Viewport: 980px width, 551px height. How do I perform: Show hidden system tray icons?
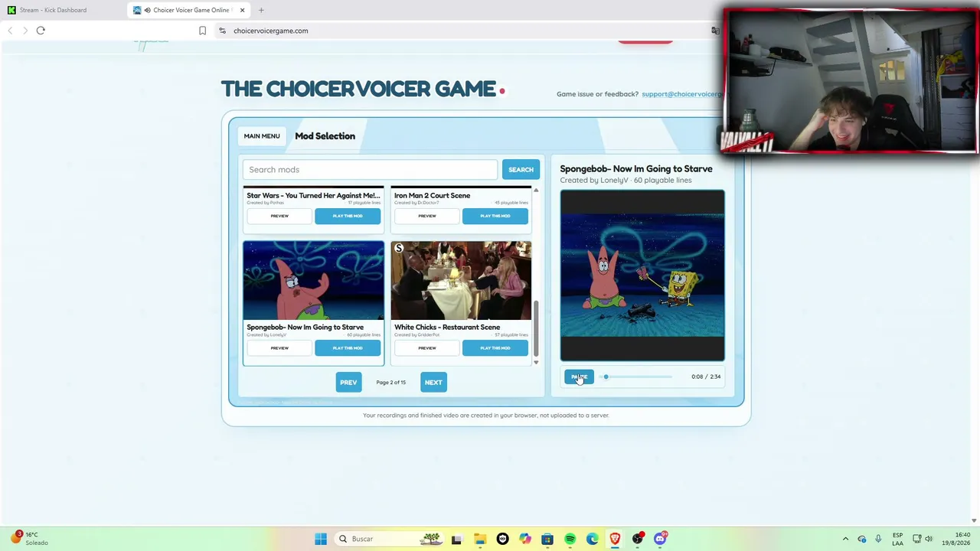pyautogui.click(x=845, y=539)
